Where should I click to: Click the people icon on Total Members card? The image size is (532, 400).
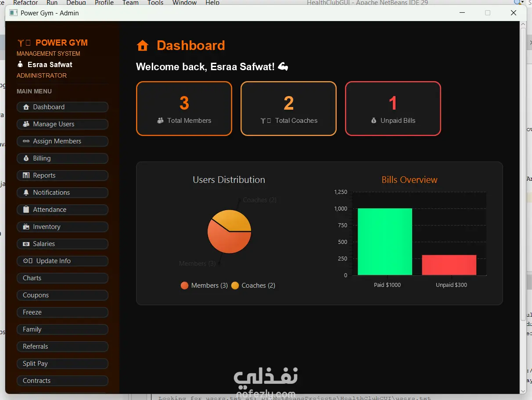160,121
